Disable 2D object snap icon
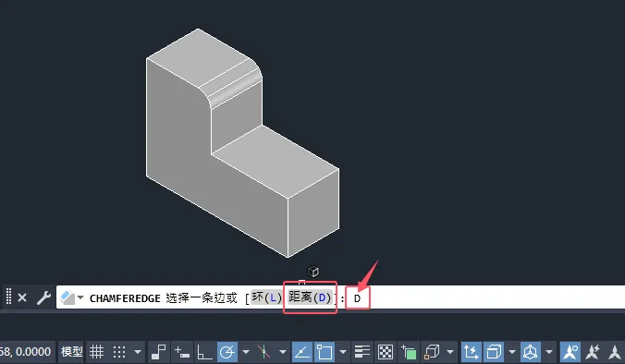This screenshot has height=364, width=625. point(325,352)
